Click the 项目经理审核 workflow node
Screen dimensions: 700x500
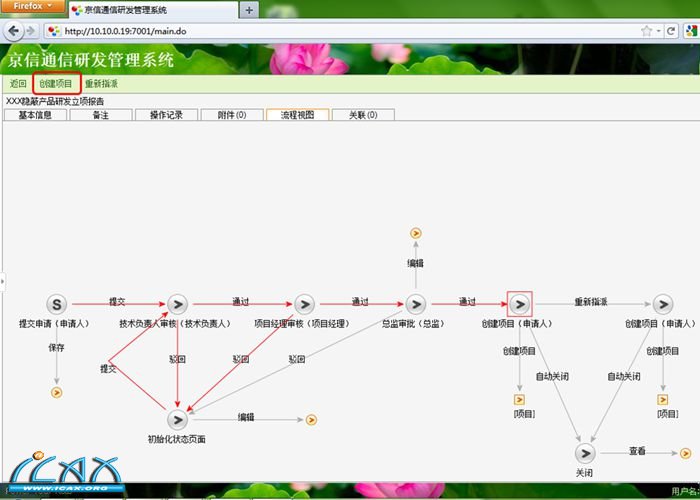click(304, 304)
